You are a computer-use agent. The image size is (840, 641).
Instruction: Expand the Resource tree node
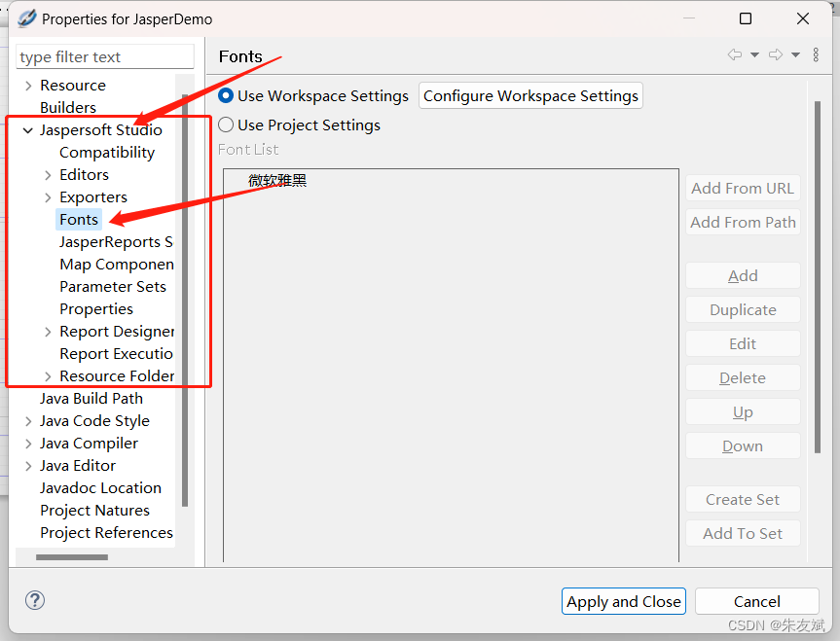tap(28, 86)
